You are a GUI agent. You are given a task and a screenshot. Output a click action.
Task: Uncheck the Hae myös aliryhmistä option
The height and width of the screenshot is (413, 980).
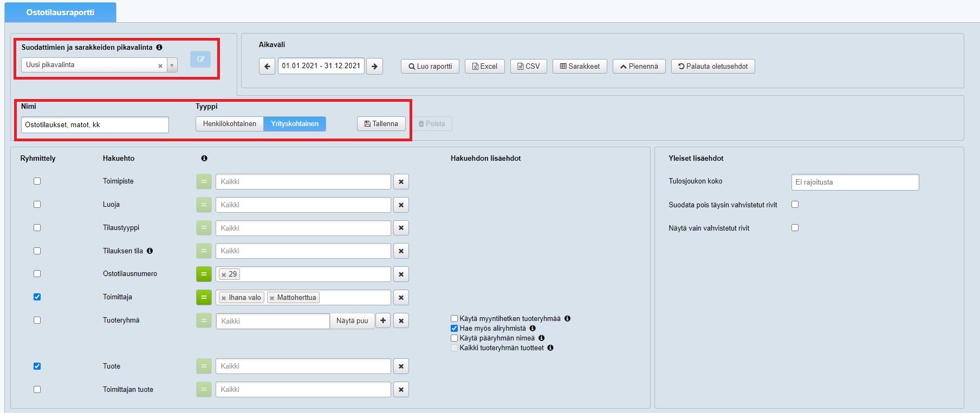pyautogui.click(x=455, y=329)
